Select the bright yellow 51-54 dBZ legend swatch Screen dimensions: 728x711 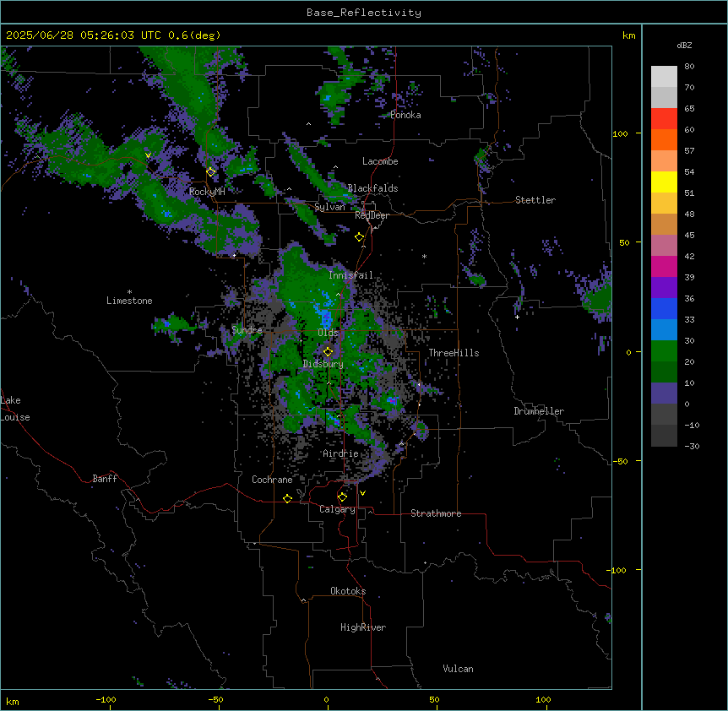(664, 182)
